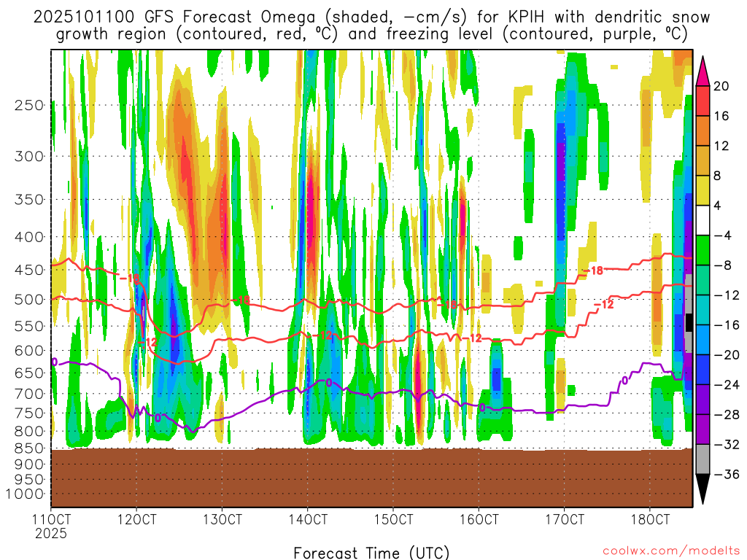Click the 750 pressure level label

[29, 413]
